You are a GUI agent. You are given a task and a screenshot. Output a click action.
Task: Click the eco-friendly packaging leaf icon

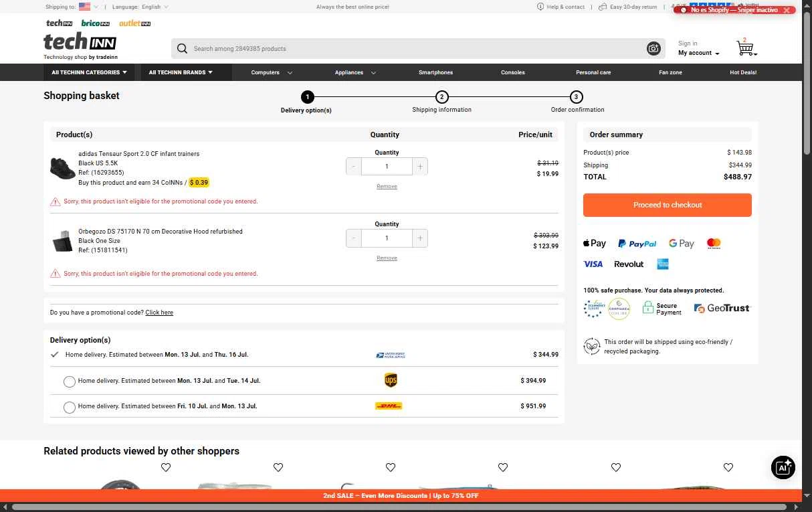591,346
